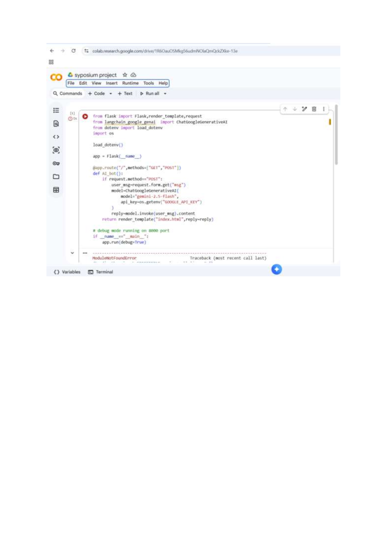Viewport: 392px width, 554px height.
Task: Move the cell up
Action: click(x=285, y=109)
